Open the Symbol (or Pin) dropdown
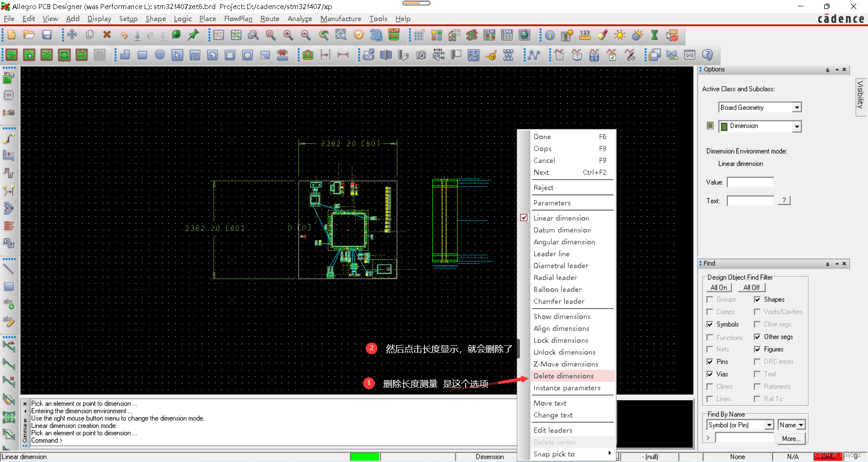Image resolution: width=868 pixels, height=462 pixels. coord(769,425)
